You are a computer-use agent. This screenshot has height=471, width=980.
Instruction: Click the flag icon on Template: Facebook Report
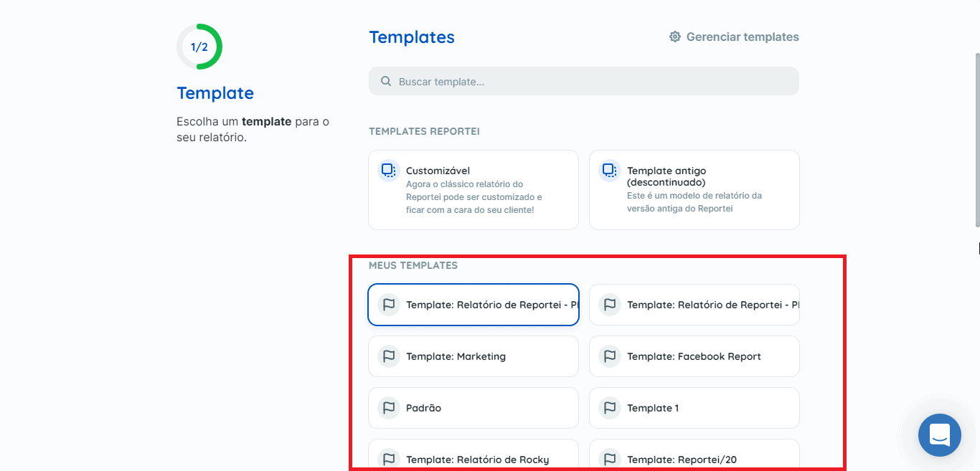(x=609, y=356)
